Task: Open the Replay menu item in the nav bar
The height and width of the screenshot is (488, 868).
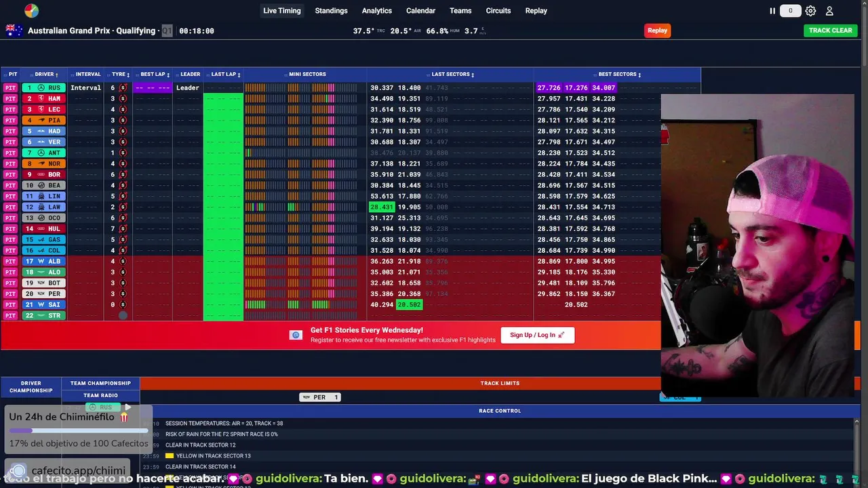Action: pyautogui.click(x=536, y=11)
